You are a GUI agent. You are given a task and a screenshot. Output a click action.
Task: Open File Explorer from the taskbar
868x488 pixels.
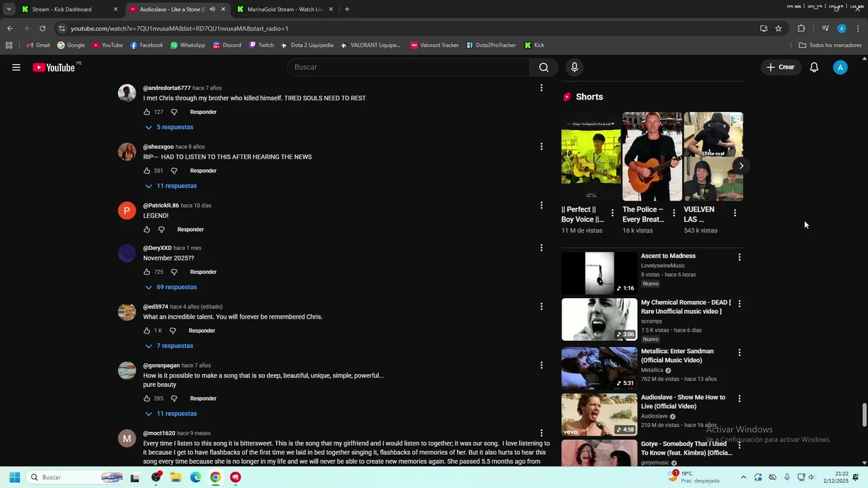(x=176, y=477)
